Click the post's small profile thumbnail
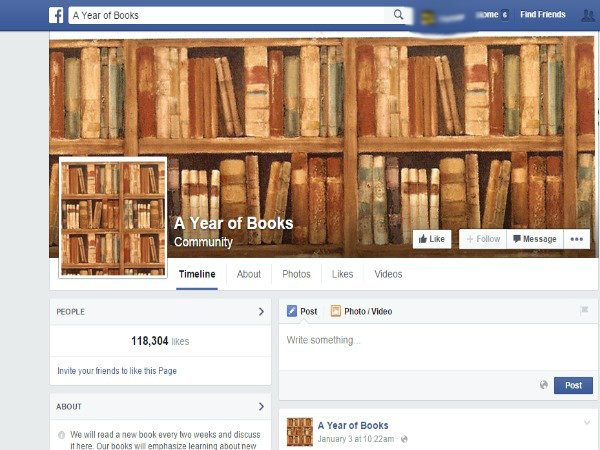600x450 pixels. [300, 432]
